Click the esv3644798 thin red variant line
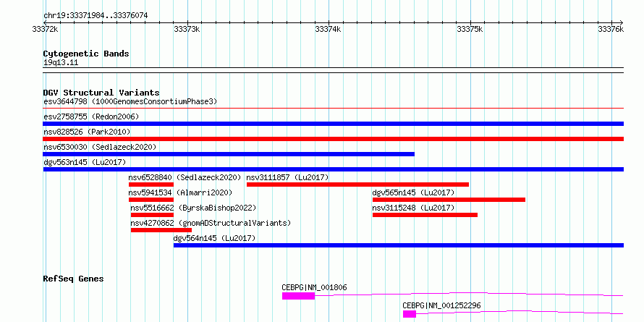Screen dimensions: 644x322 click(x=333, y=109)
